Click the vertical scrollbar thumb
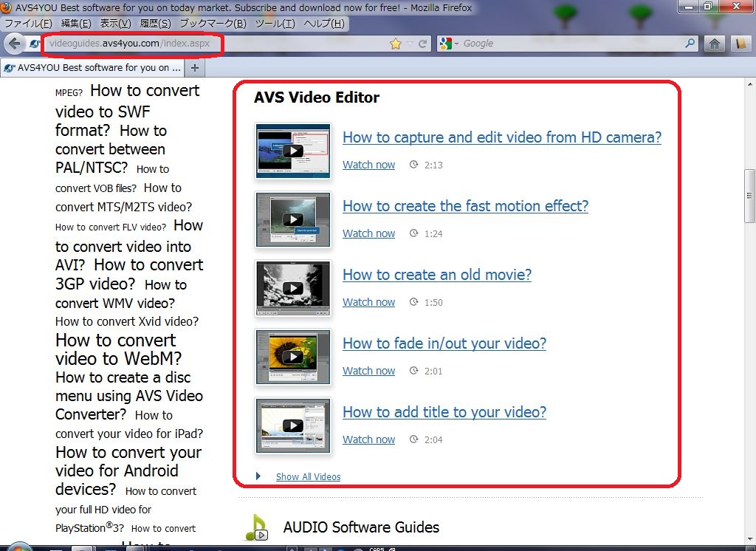This screenshot has height=551, width=756. tap(750, 196)
